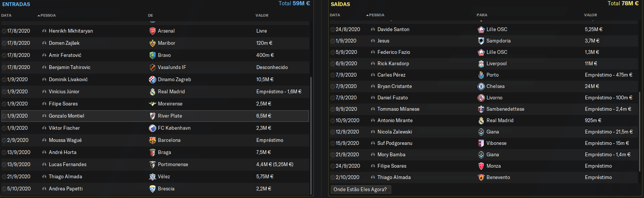Sort Entradas by VALOR column

pos(262,16)
